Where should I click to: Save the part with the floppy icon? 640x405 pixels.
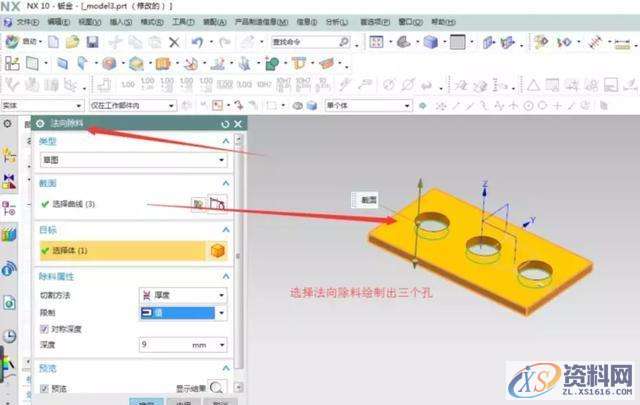point(93,42)
